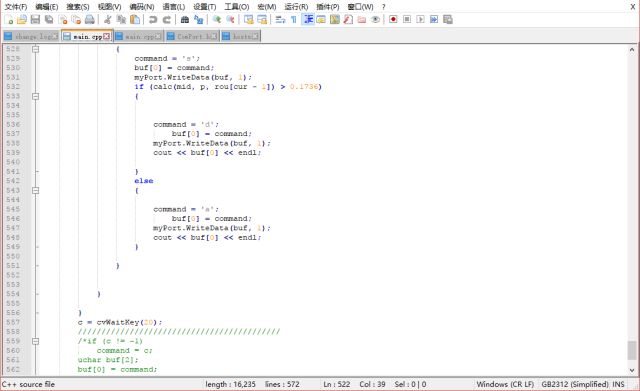Screen dimensions: 640x391
Task: Cut the selection with the scissors icon
Action: [108, 20]
